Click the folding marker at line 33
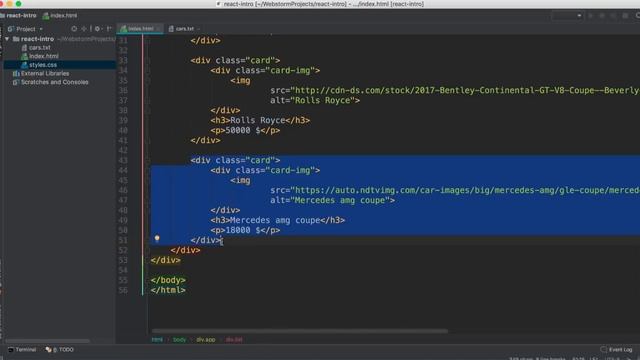 pyautogui.click(x=147, y=60)
